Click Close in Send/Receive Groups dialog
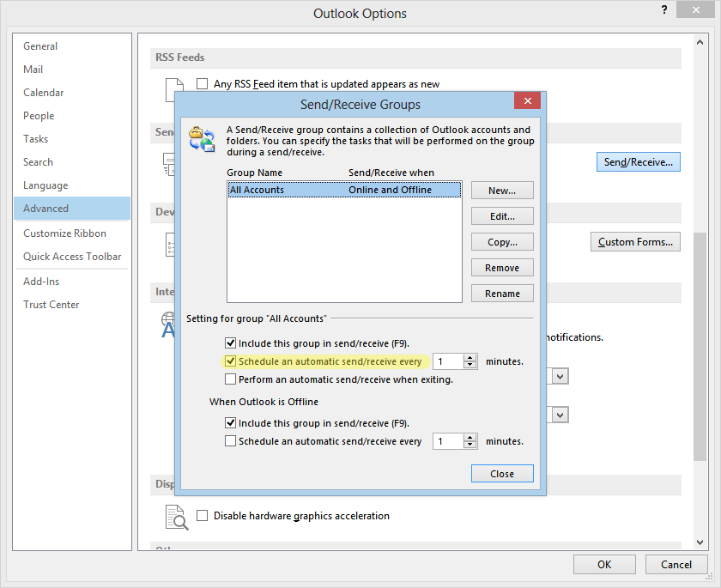 pyautogui.click(x=502, y=474)
